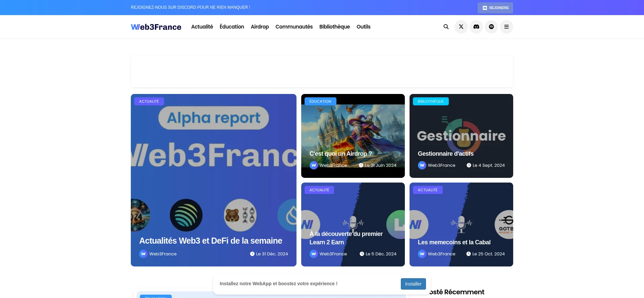Viewport: 644px width, 298px height.
Task: Open the search icon in header
Action: (x=446, y=27)
